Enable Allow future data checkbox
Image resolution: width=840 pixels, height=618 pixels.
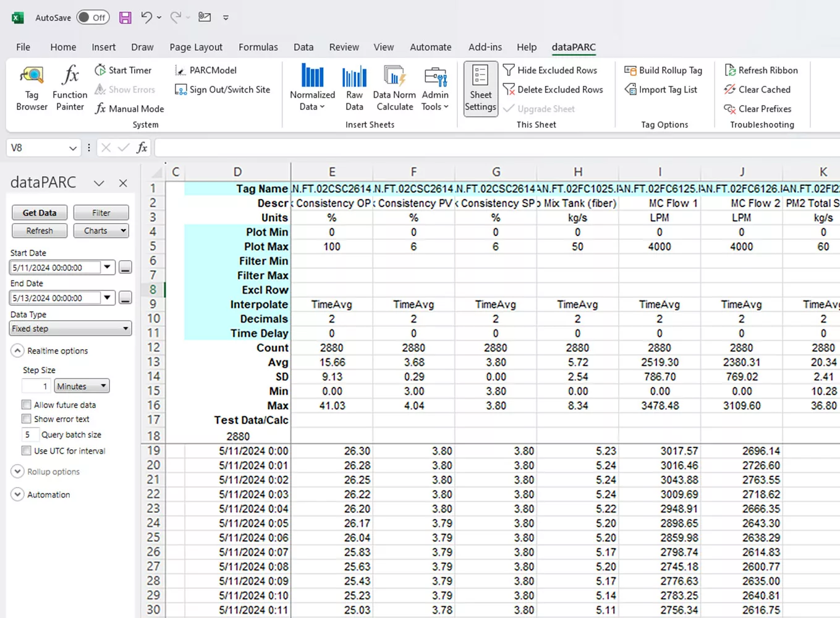(26, 405)
